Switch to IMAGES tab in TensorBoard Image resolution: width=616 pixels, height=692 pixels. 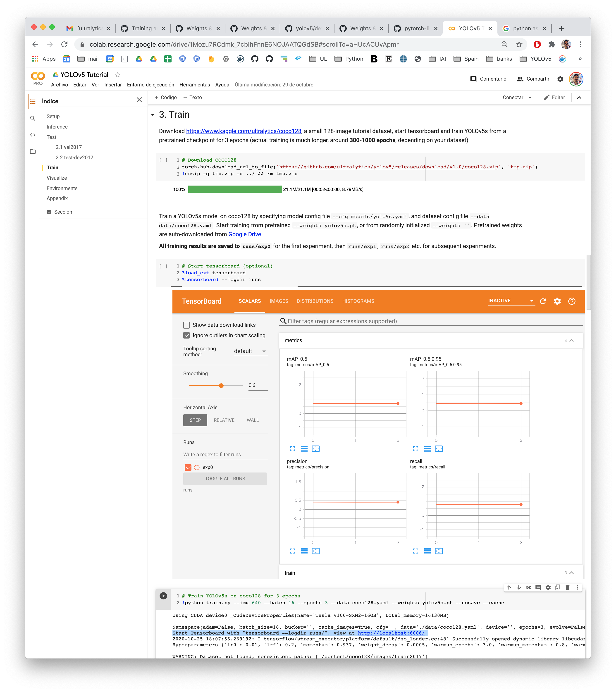[279, 301]
